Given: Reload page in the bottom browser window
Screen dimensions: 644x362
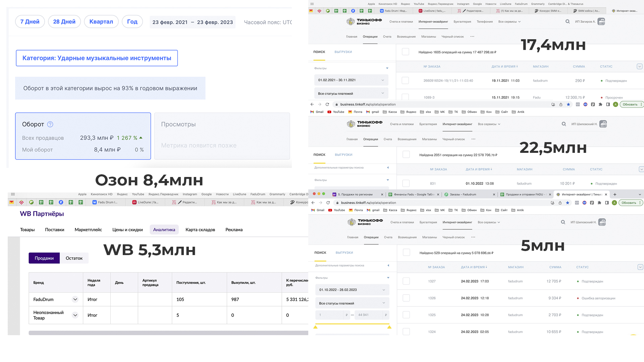Looking at the screenshot, I should tap(328, 202).
